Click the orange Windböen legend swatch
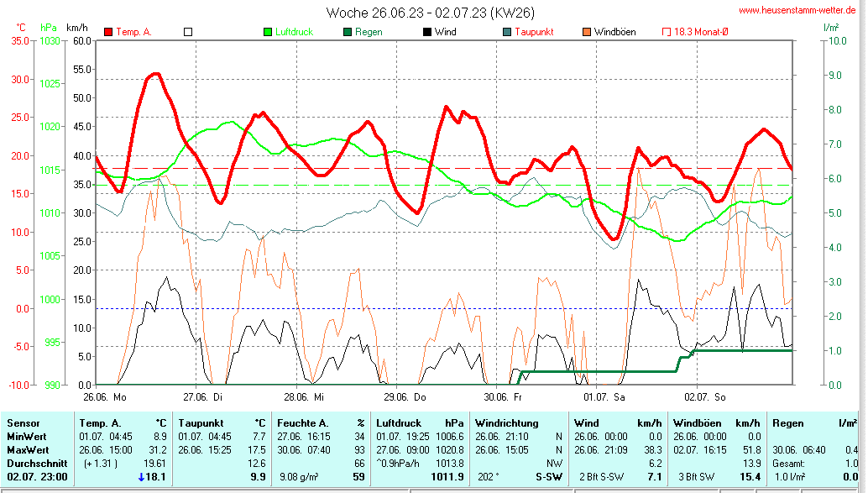The width and height of the screenshot is (868, 493). click(586, 32)
